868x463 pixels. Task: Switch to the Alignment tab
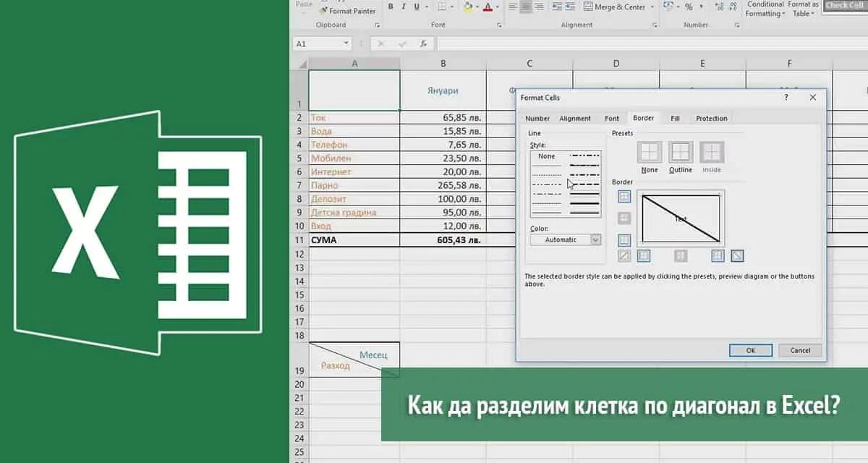click(575, 119)
